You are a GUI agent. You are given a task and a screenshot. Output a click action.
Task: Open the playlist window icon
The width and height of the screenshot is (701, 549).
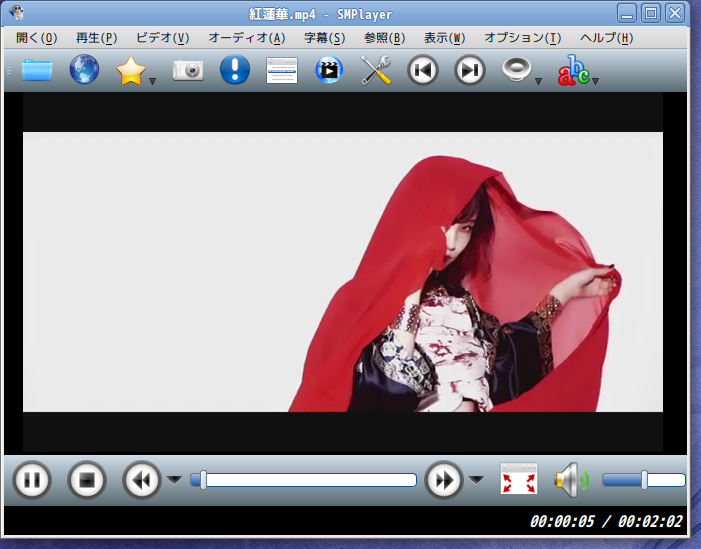(282, 70)
